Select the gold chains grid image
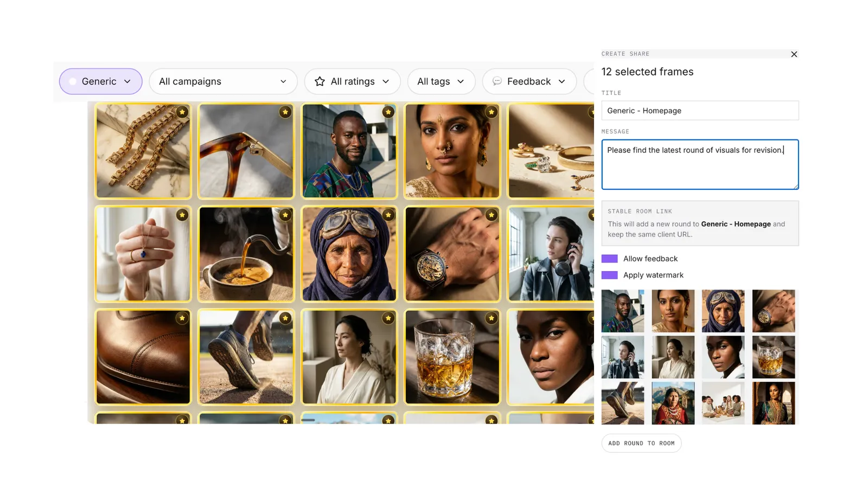Screen dimensions: 868x488 tap(143, 151)
